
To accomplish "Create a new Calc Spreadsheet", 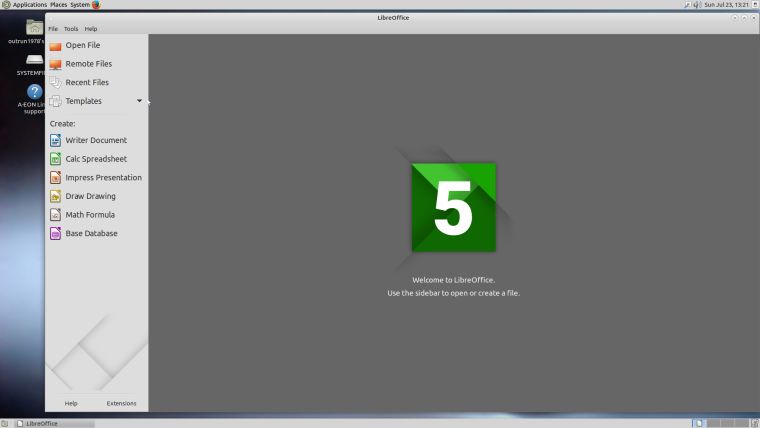I will click(96, 159).
